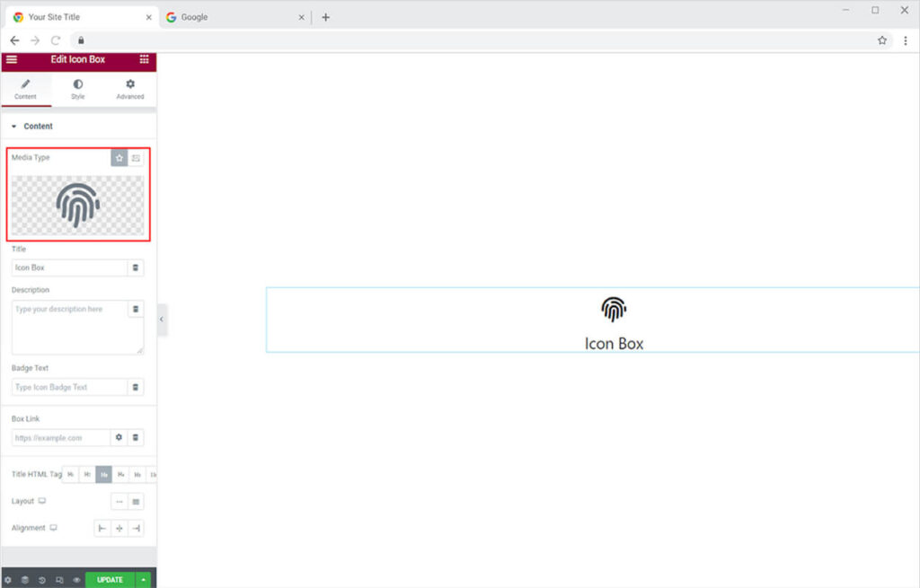Viewport: 920px width, 588px height.
Task: Click the Box Link options gear icon
Action: point(119,437)
